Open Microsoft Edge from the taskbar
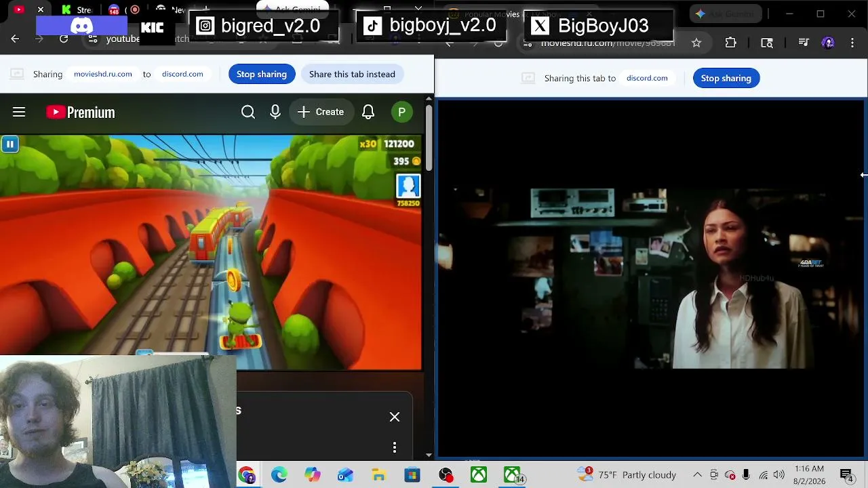The image size is (868, 488). 279,475
